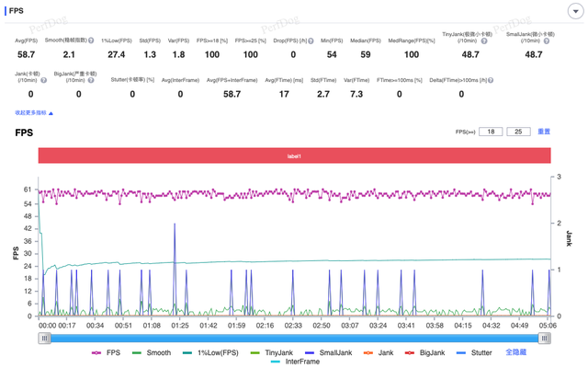The height and width of the screenshot is (368, 588).
Task: Click the 重置 reset link
Action: (x=544, y=132)
